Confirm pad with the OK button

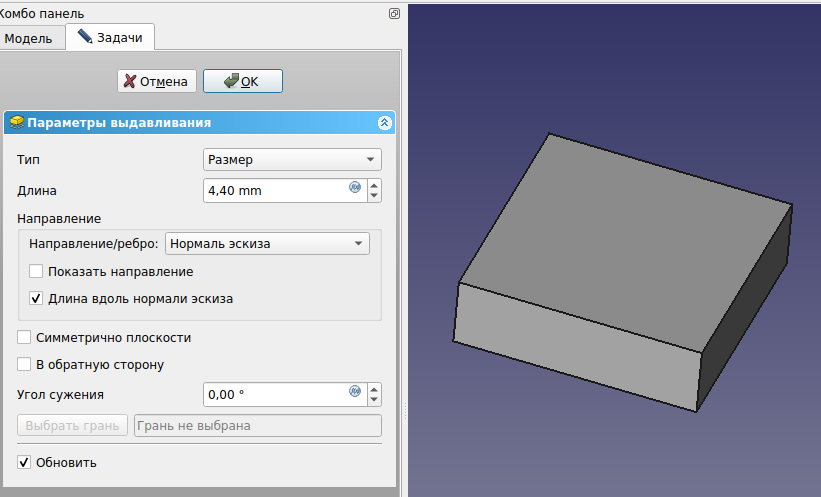pos(243,81)
